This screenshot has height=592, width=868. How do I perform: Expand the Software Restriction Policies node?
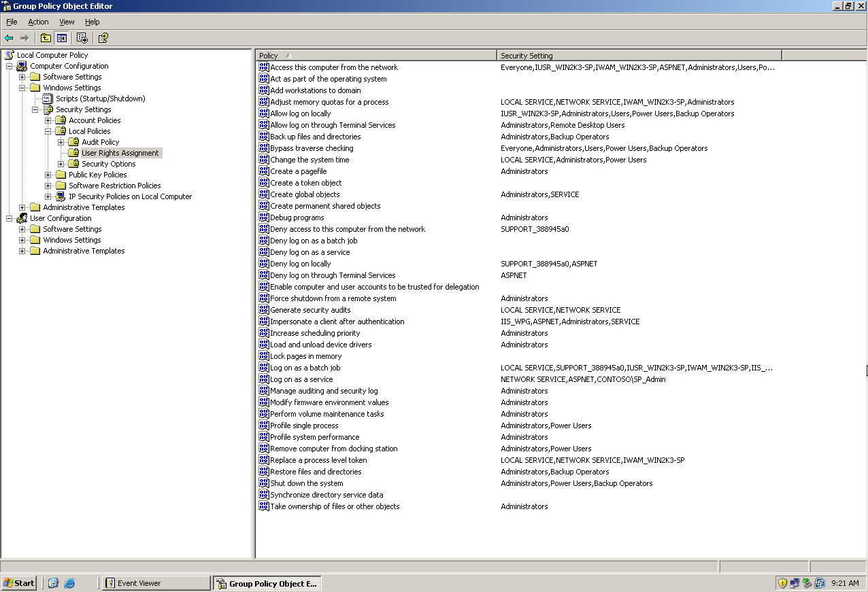(x=48, y=186)
